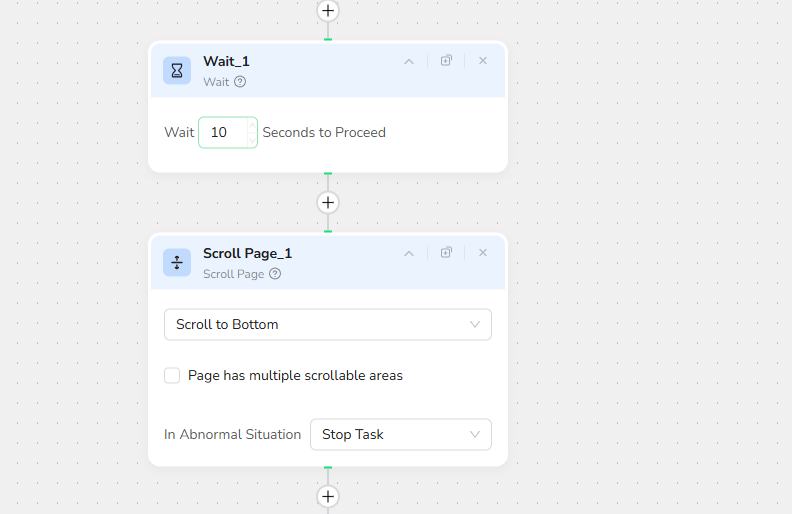This screenshot has height=514, width=792.
Task: Click the Scroll Page_1 scroll icon
Action: pyautogui.click(x=177, y=262)
